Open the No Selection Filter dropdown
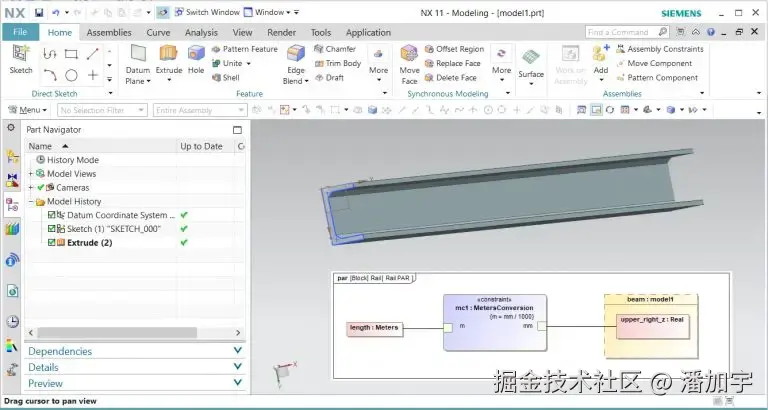Image resolution: width=768 pixels, height=410 pixels. (102, 110)
